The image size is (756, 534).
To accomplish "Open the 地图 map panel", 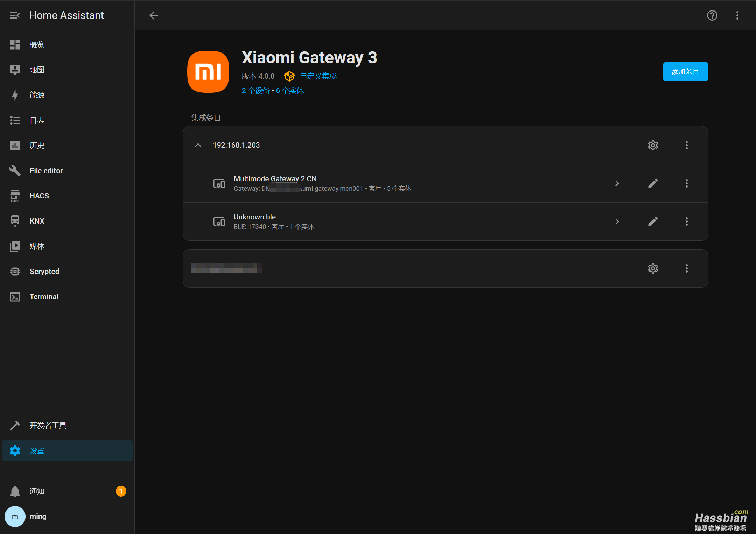I will (x=67, y=70).
